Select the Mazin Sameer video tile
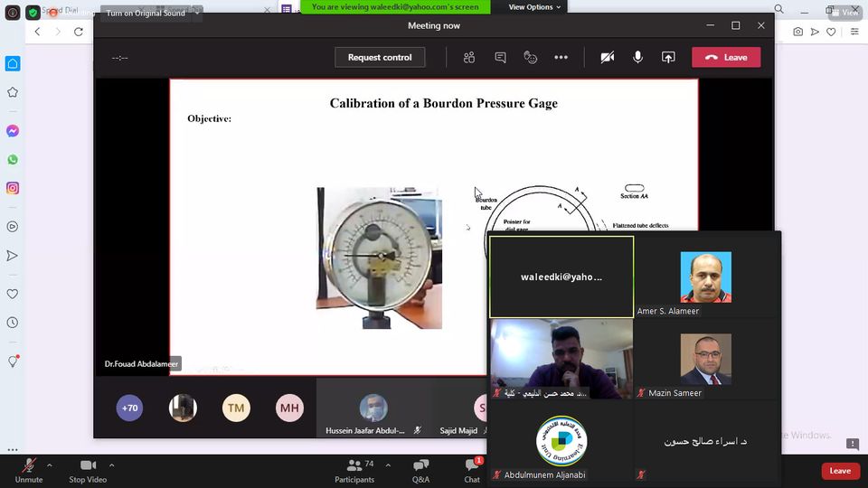The height and width of the screenshot is (488, 868). 706,360
